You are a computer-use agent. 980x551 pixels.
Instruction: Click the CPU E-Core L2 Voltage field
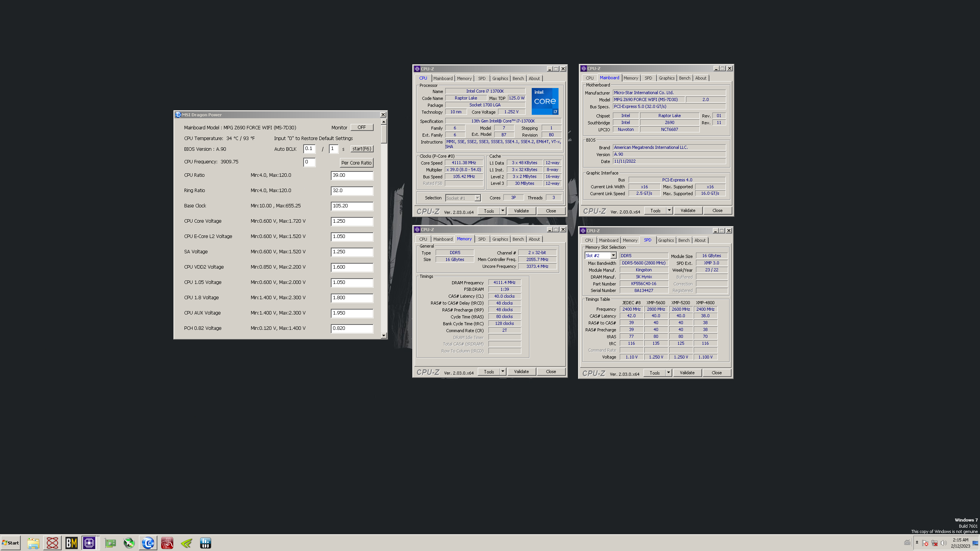click(x=352, y=236)
